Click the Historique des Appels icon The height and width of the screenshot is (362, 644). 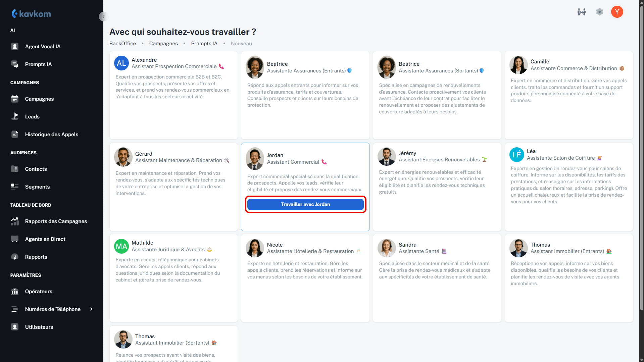click(15, 134)
